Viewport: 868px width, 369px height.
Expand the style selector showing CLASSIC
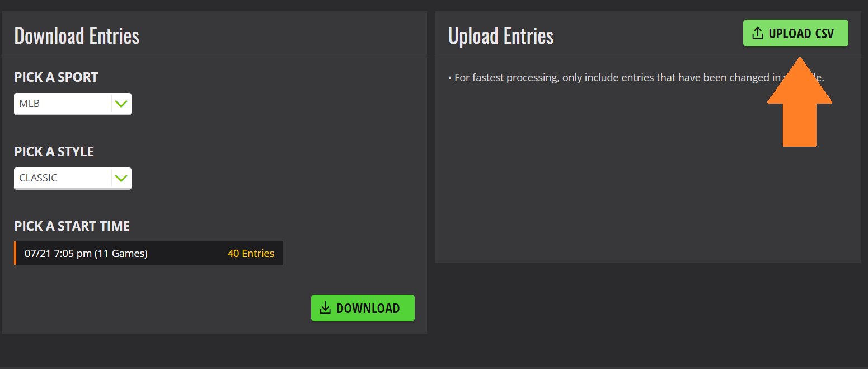click(x=73, y=178)
